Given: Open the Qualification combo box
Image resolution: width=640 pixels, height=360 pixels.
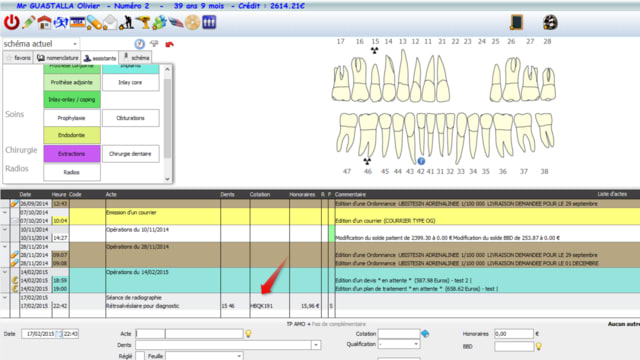Looking at the screenshot, I should pyautogui.click(x=398, y=344).
